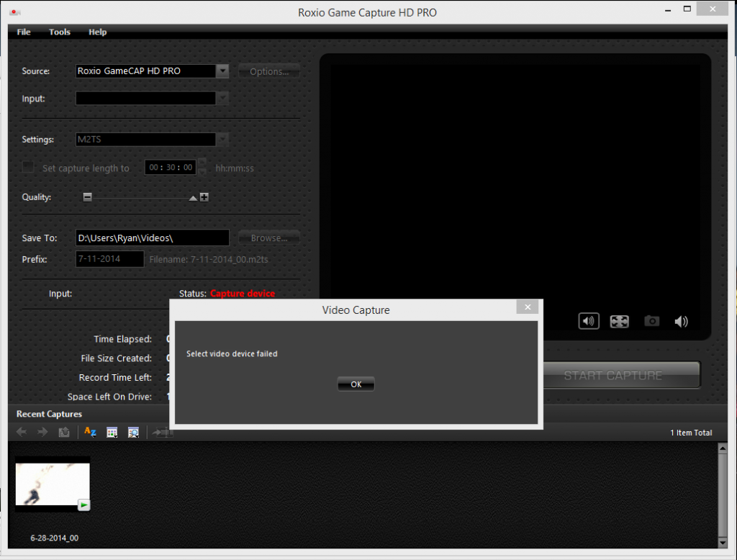The width and height of the screenshot is (737, 560).
Task: Lower quality with the minus icon
Action: (x=87, y=197)
